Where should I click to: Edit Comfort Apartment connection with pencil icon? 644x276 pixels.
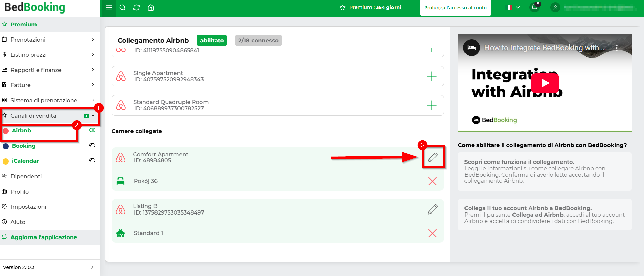[433, 157]
